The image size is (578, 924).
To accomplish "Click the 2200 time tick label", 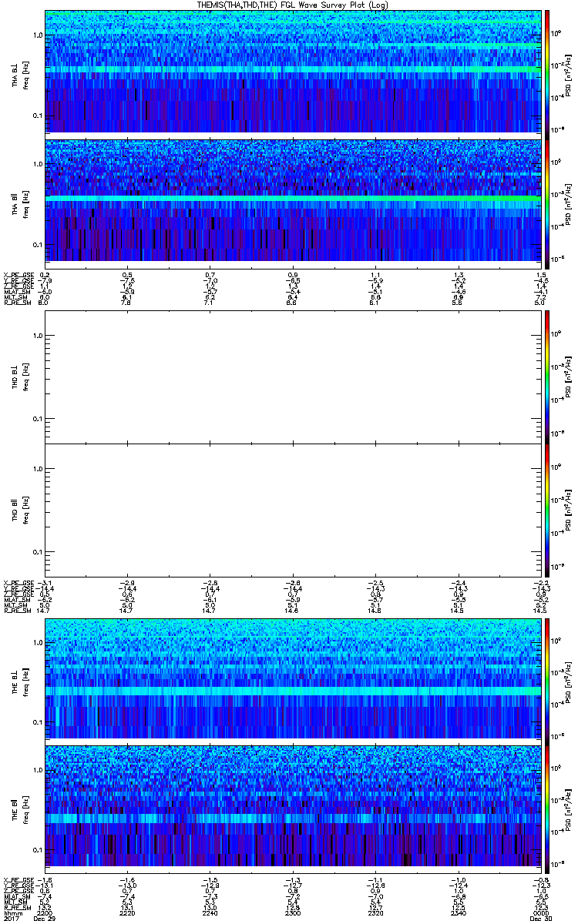I will click(x=45, y=914).
